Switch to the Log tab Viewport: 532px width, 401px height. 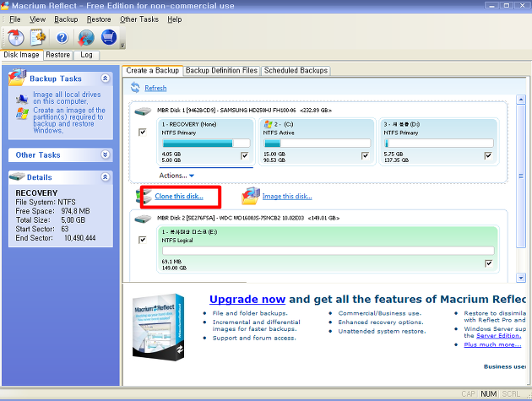pyautogui.click(x=86, y=55)
